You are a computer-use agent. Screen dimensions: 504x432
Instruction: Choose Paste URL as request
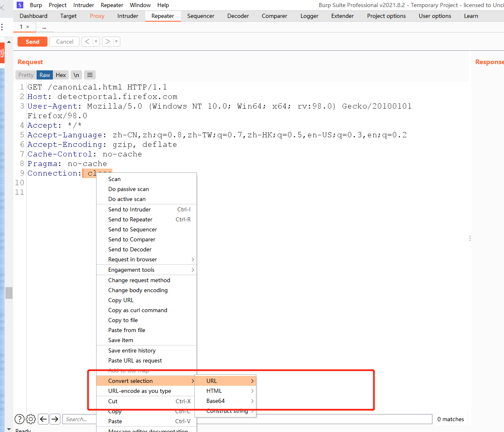pyautogui.click(x=146, y=360)
